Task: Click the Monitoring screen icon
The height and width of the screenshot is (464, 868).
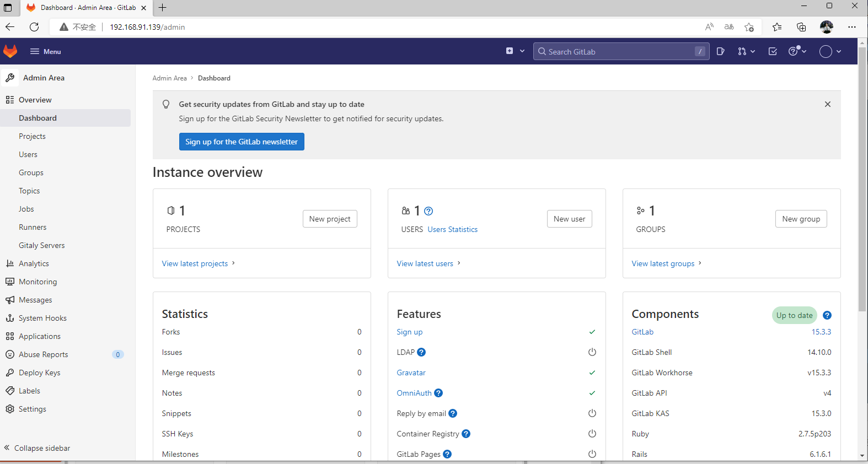Action: click(9, 282)
